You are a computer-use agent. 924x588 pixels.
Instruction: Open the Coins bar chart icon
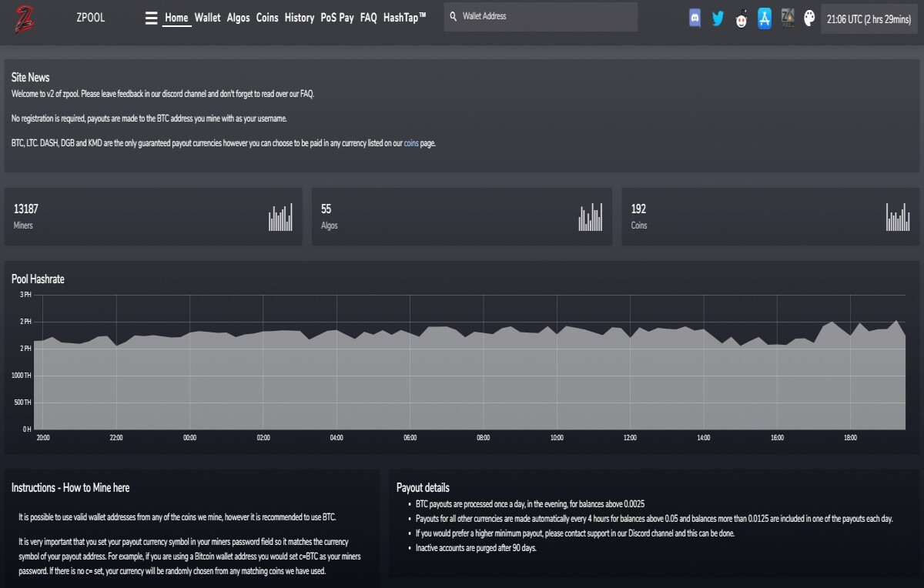pos(898,217)
